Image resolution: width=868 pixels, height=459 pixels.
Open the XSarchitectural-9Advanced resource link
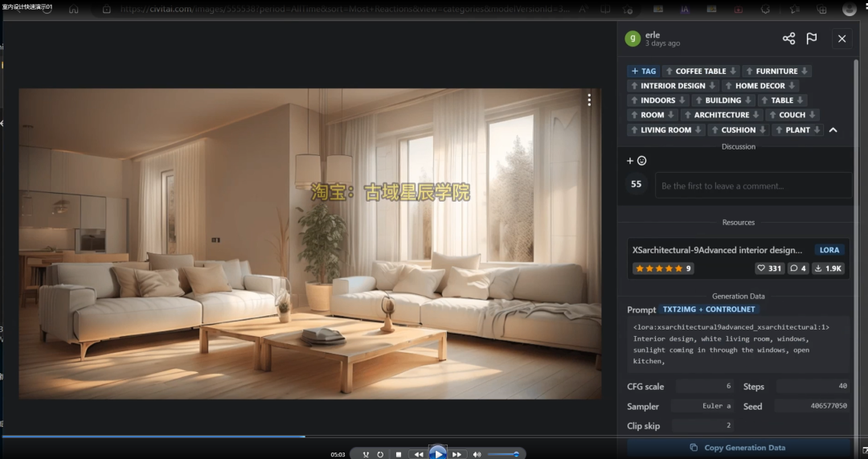tap(717, 250)
